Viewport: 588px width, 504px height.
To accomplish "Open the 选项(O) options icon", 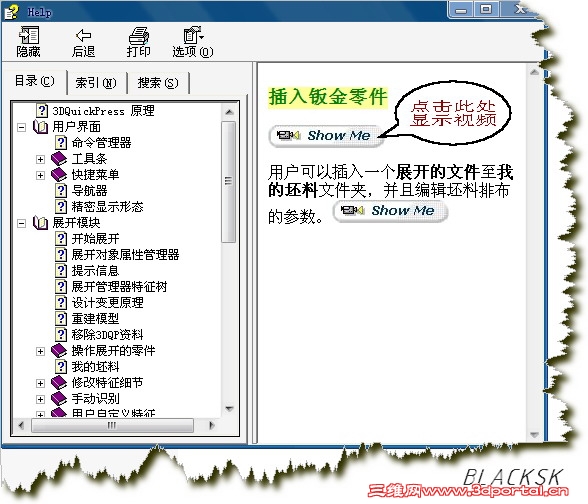I will (x=193, y=35).
